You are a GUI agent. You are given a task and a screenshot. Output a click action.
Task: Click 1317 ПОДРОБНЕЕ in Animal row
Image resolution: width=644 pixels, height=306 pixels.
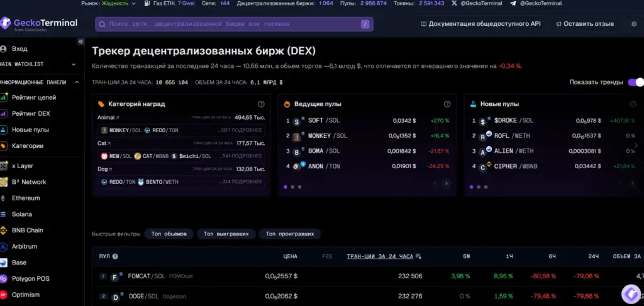pyautogui.click(x=240, y=130)
